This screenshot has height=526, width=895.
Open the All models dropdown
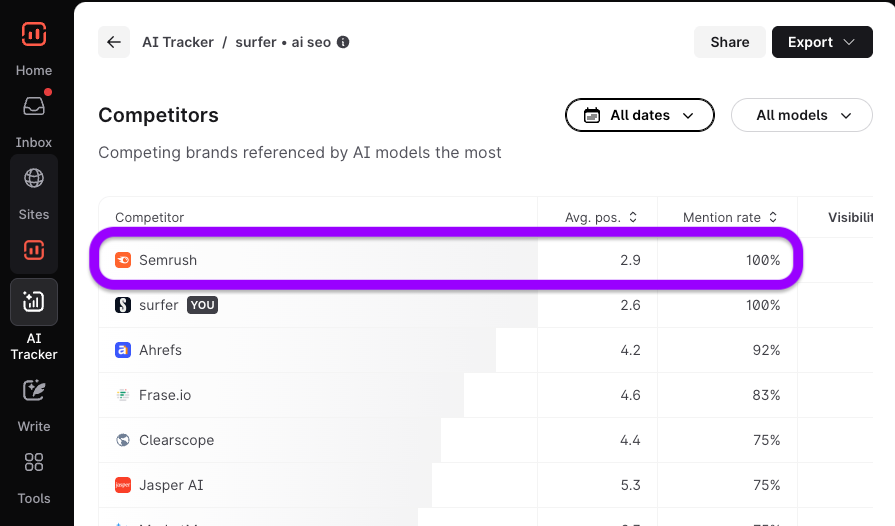coord(802,115)
